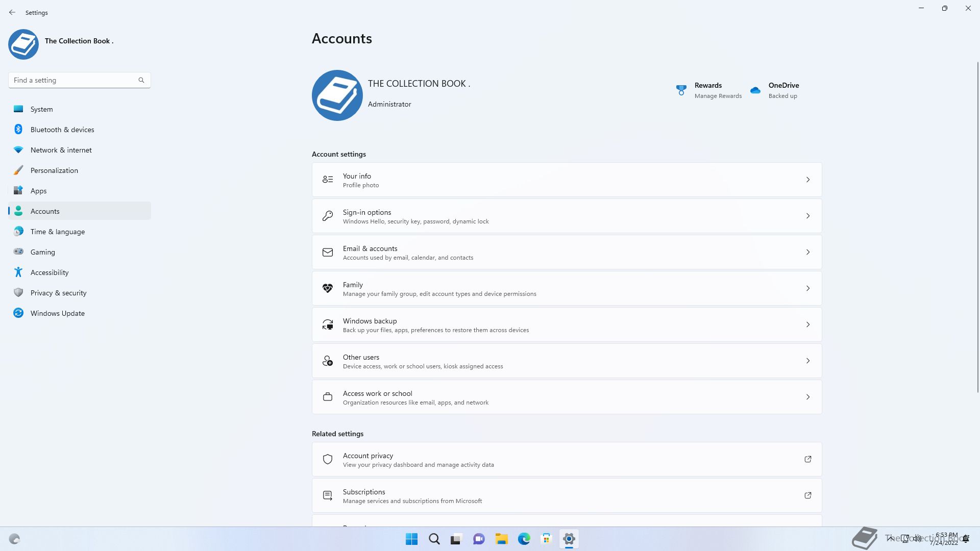The height and width of the screenshot is (551, 980).
Task: Click the Account privacy shield icon
Action: click(x=328, y=459)
